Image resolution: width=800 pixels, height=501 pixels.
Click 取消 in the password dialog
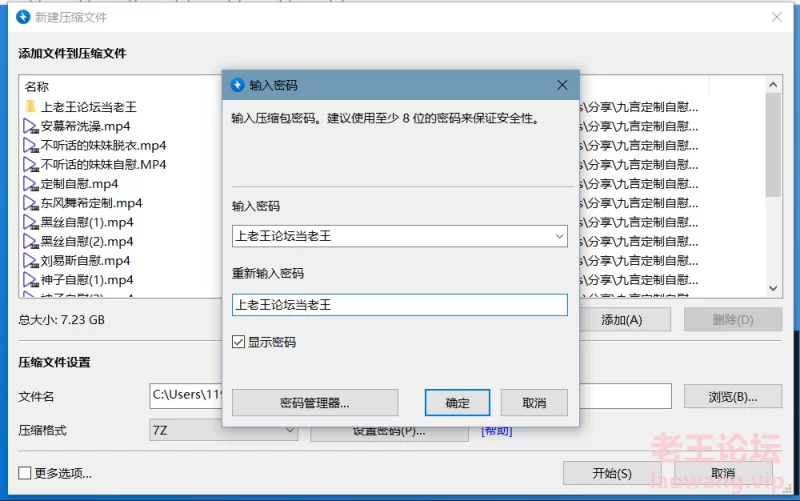tap(534, 403)
